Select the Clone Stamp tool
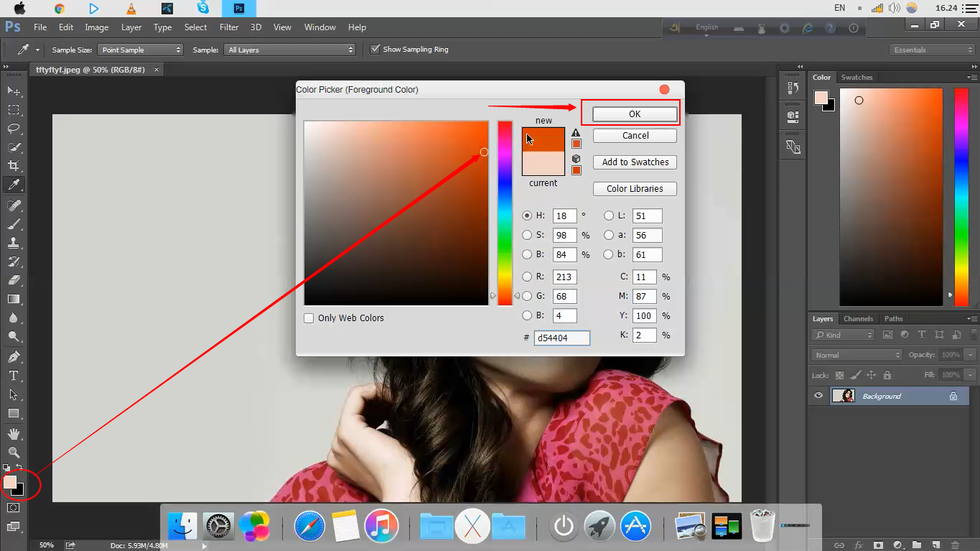980x551 pixels. pyautogui.click(x=14, y=243)
